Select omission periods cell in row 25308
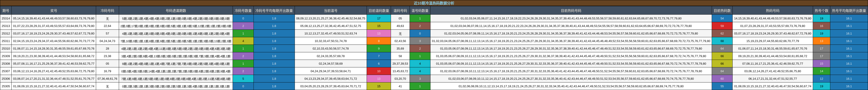The height and width of the screenshot is (90, 868). pos(176,64)
